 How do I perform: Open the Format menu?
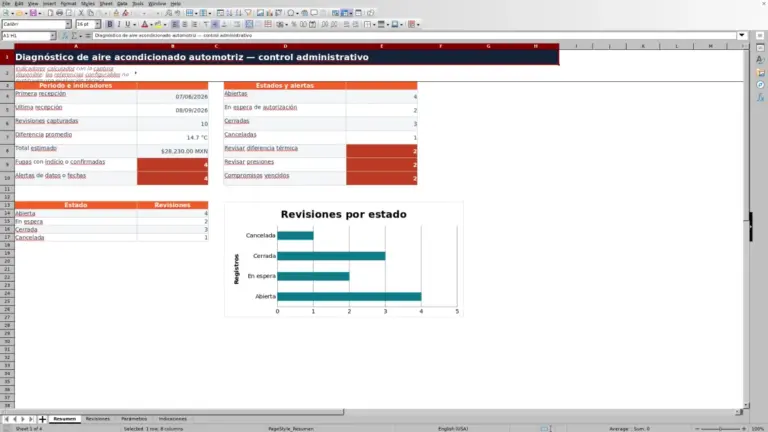(x=68, y=3)
